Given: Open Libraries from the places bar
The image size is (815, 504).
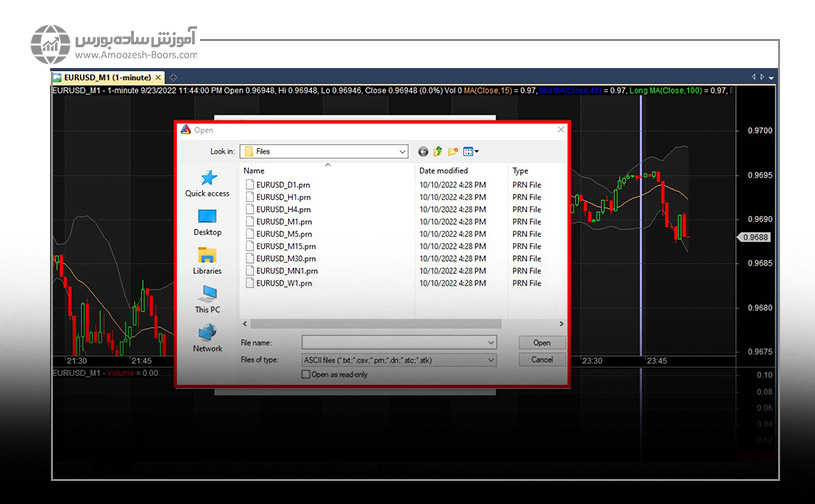Looking at the screenshot, I should pyautogui.click(x=207, y=260).
